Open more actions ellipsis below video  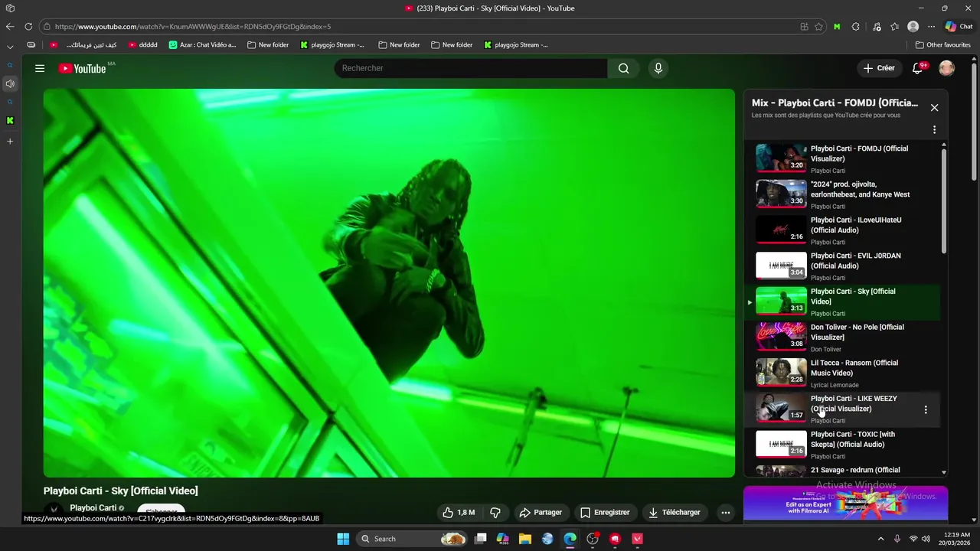(725, 513)
